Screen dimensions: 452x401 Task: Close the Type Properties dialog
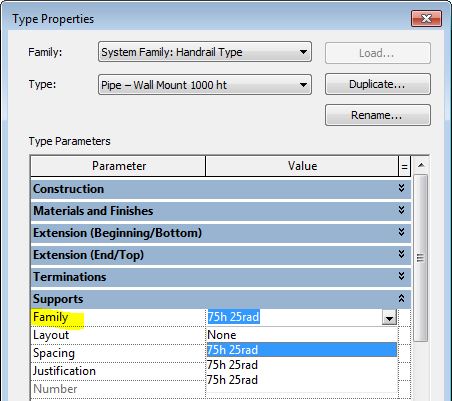tap(426, 18)
